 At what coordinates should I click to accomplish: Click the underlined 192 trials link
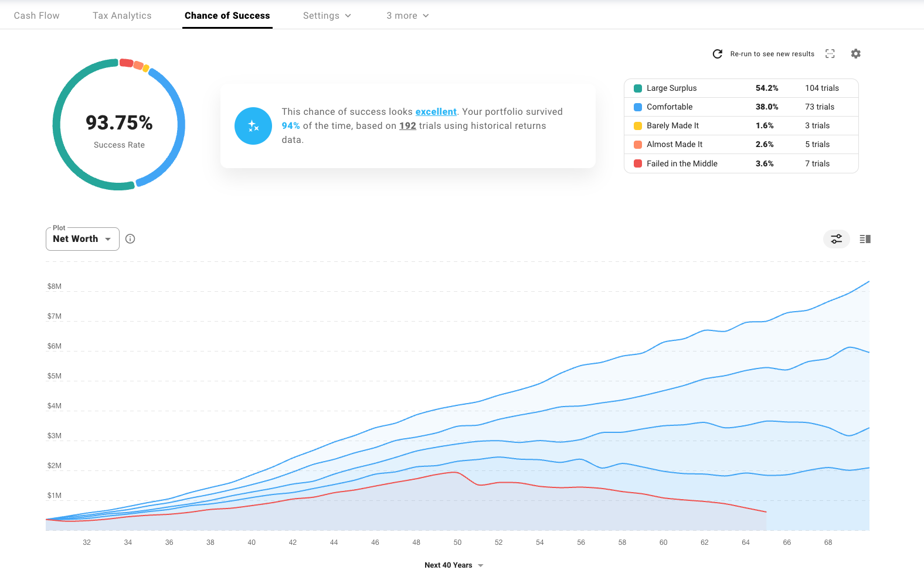(x=407, y=126)
